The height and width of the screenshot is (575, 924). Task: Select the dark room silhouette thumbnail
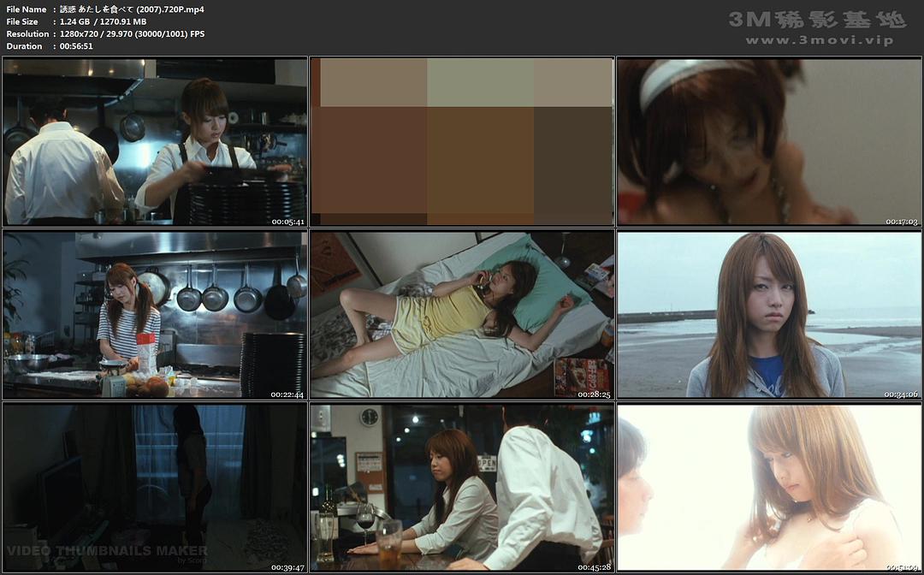tap(155, 487)
